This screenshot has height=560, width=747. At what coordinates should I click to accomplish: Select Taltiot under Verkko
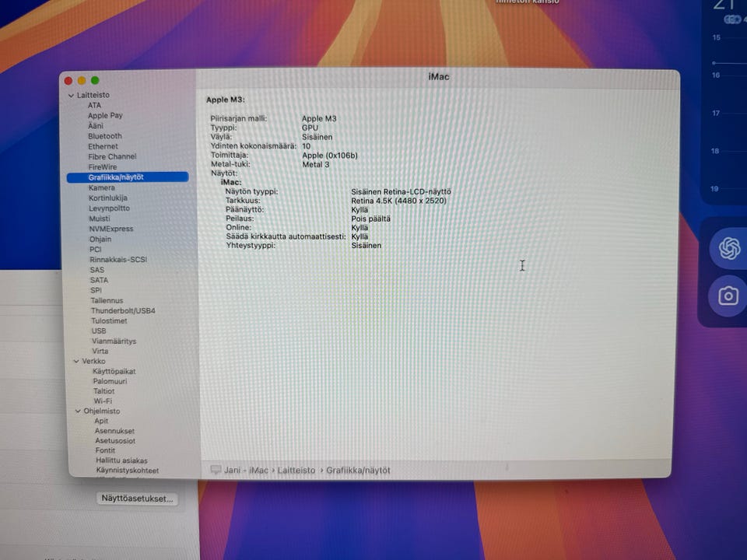(103, 391)
